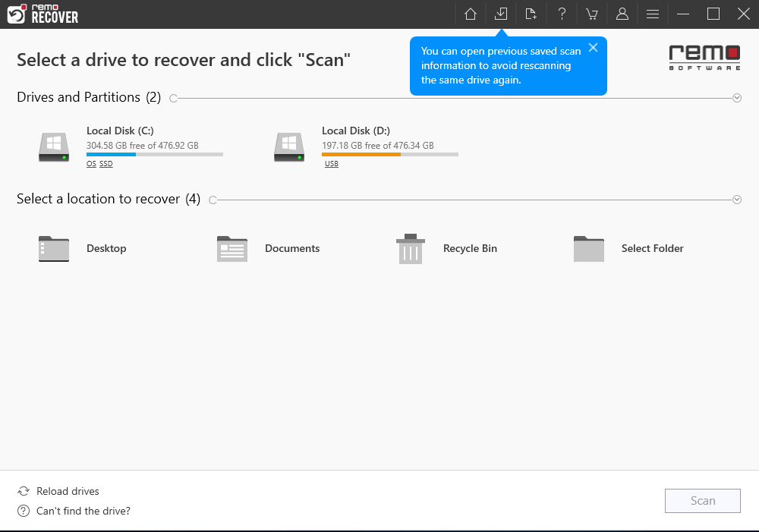Click the Local Disk (C:) label
759x532 pixels.
120,131
